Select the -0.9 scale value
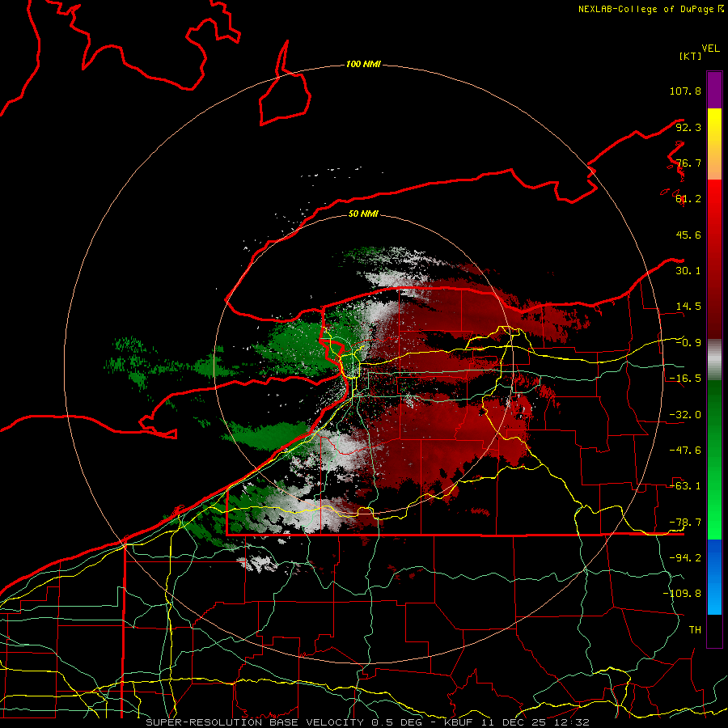Image resolution: width=728 pixels, height=728 pixels. point(688,343)
